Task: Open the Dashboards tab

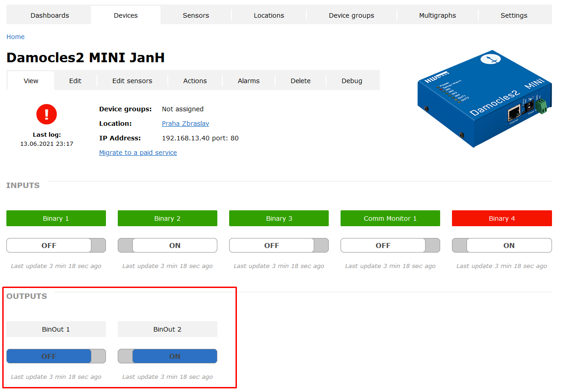Action: coord(50,15)
